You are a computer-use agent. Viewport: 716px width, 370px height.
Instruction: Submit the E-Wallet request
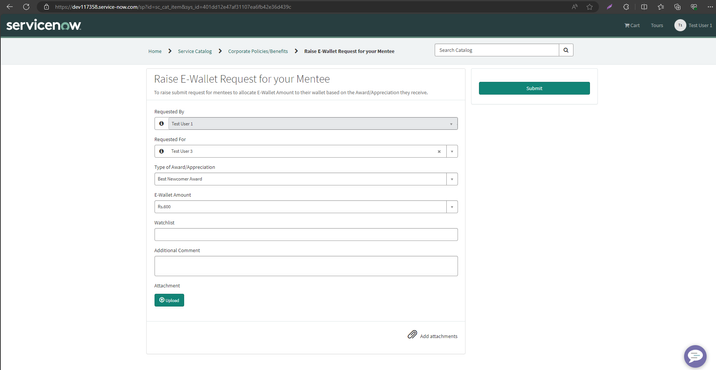coord(534,88)
